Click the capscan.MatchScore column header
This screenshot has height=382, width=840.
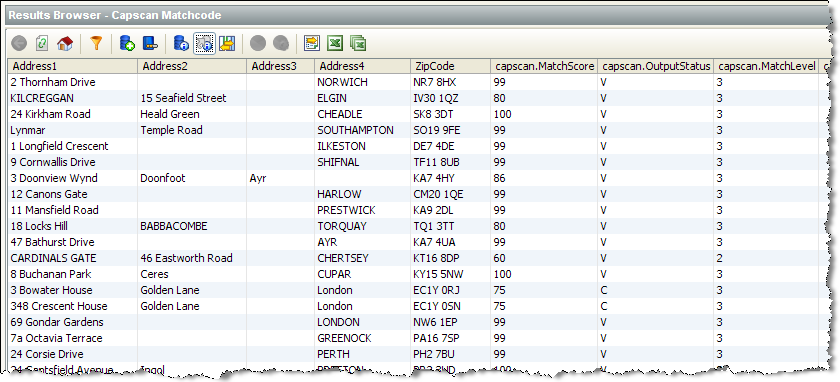[x=544, y=66]
